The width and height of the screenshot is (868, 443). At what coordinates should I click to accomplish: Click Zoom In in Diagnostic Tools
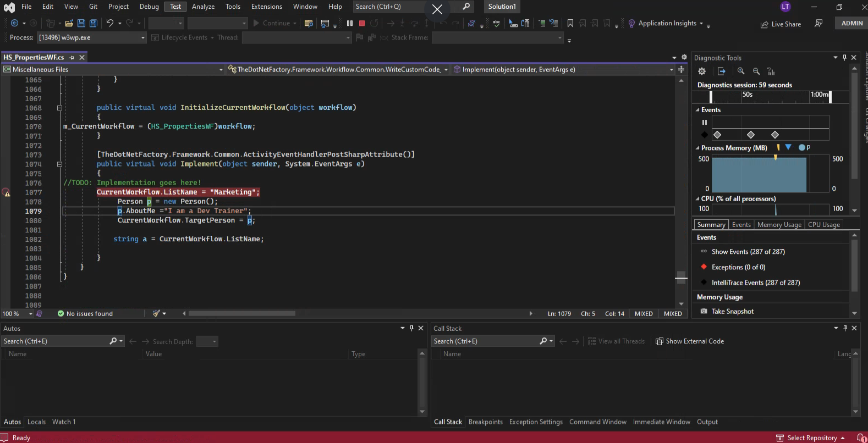coord(741,71)
